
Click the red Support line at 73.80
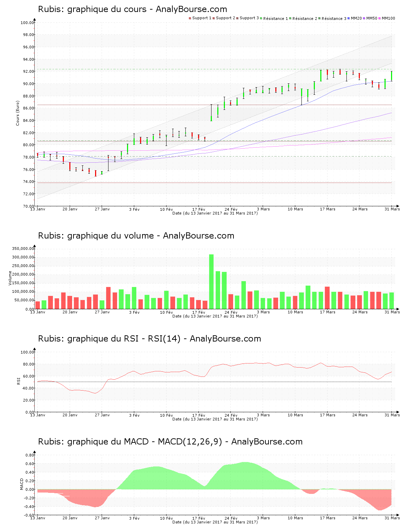pos(215,183)
